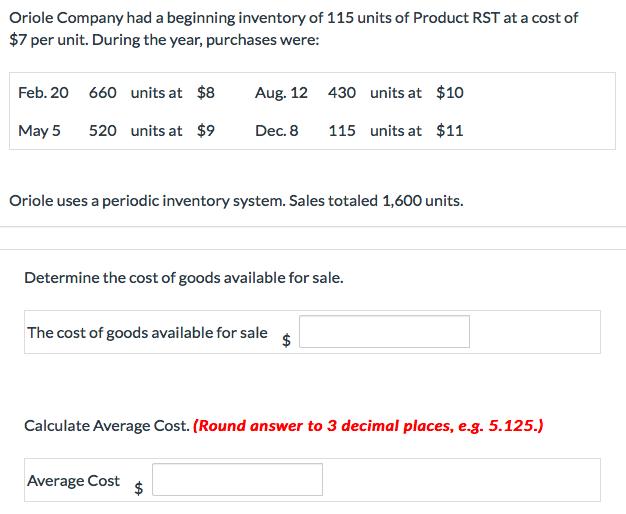Select the $10 unit cost
This screenshot has width=626, height=514.
pyautogui.click(x=449, y=93)
